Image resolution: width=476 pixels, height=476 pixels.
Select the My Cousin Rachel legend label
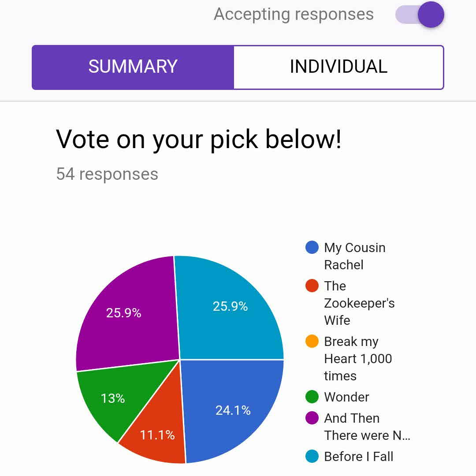355,256
